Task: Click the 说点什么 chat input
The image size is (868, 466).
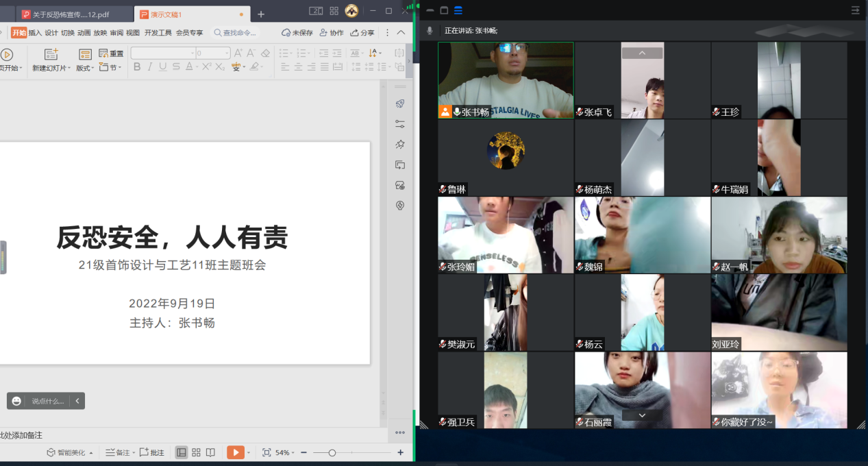Action: 48,401
